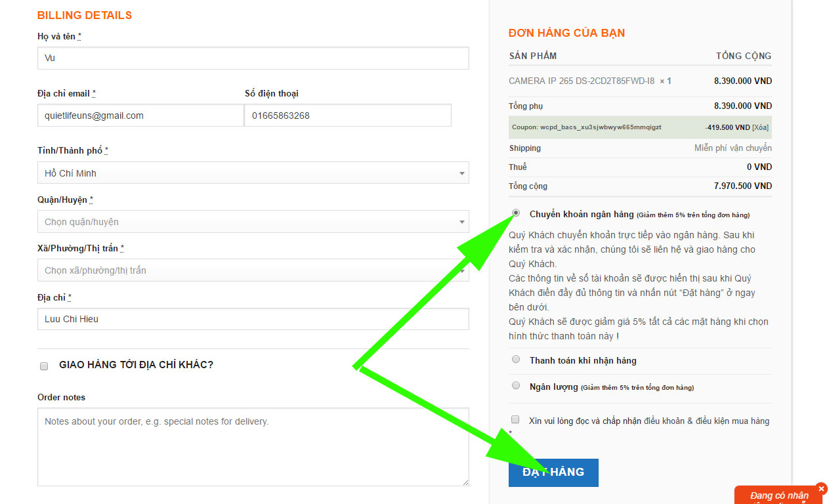Click the 'Họ và tên' field containing Vu
829x504 pixels.
(x=253, y=58)
